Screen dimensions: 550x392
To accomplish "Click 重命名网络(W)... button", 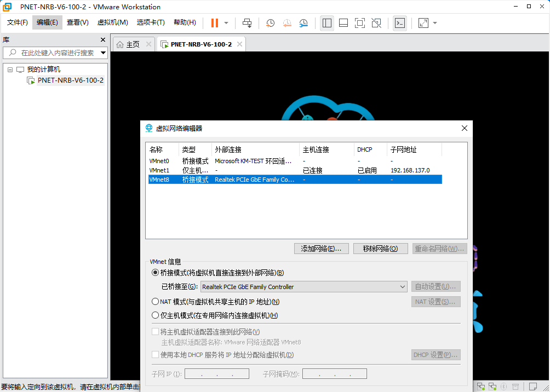I will [440, 249].
